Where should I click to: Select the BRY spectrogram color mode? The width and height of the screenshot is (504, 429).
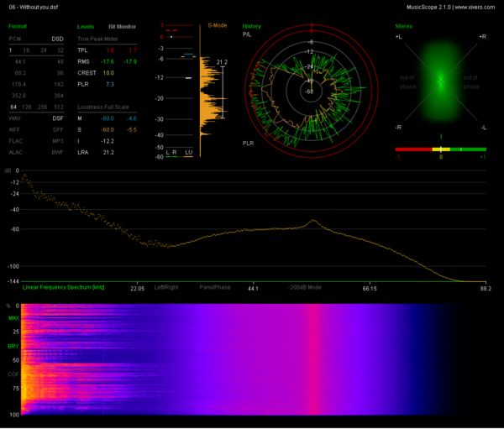click(x=13, y=346)
